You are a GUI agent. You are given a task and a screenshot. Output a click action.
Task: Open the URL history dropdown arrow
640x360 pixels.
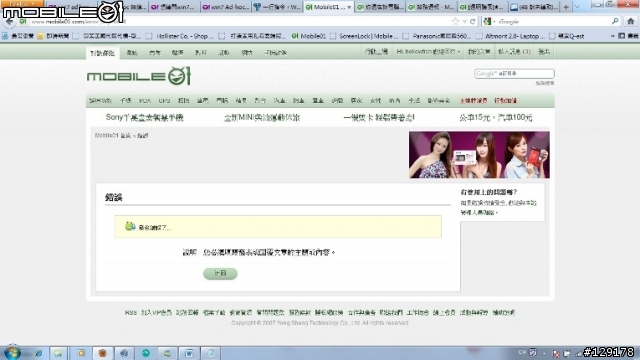pos(464,21)
